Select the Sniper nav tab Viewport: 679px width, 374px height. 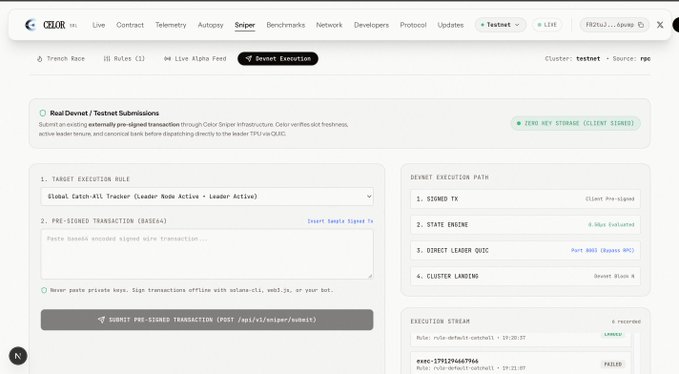(245, 25)
